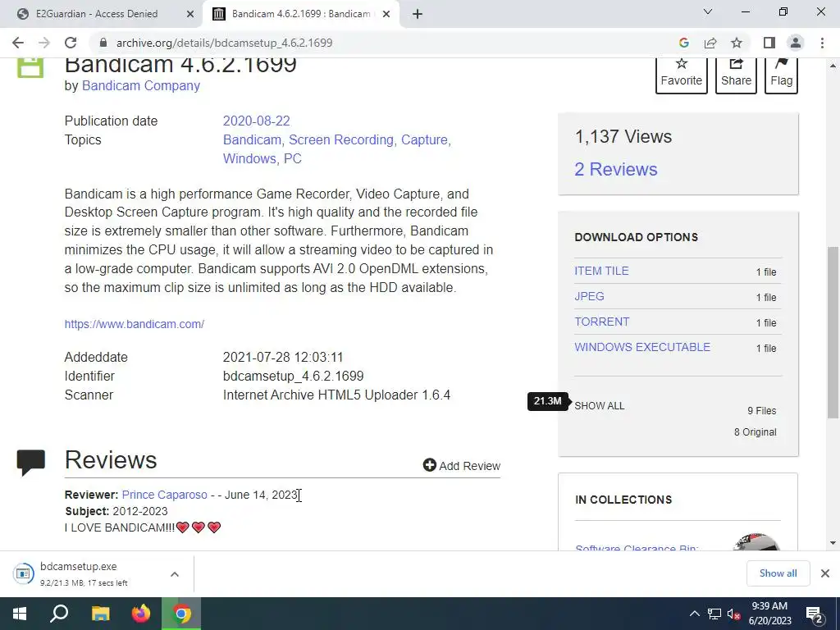Screen dimensions: 840x630
Task: Go back to the previous page
Action: (18, 43)
